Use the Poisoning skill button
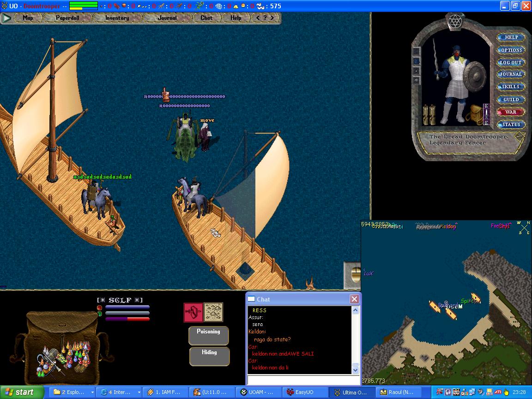532x399 pixels. [209, 336]
